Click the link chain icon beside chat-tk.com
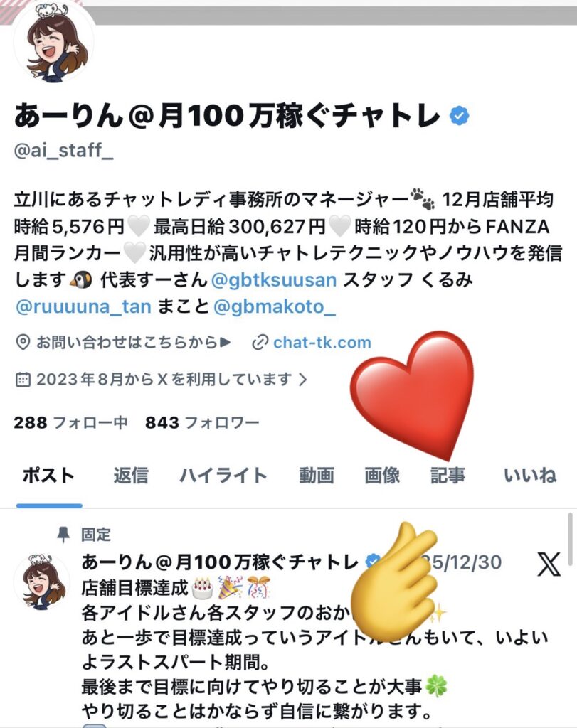The width and height of the screenshot is (577, 728). coord(260,343)
